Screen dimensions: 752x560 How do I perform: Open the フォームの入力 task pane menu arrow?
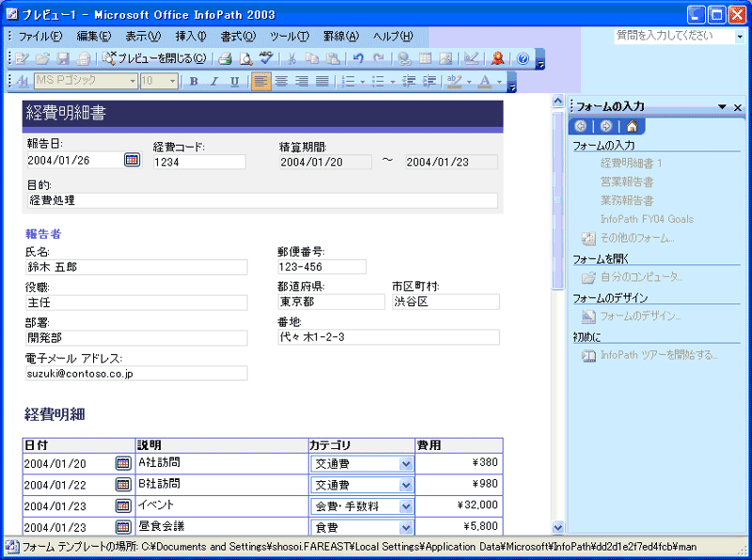pyautogui.click(x=722, y=107)
